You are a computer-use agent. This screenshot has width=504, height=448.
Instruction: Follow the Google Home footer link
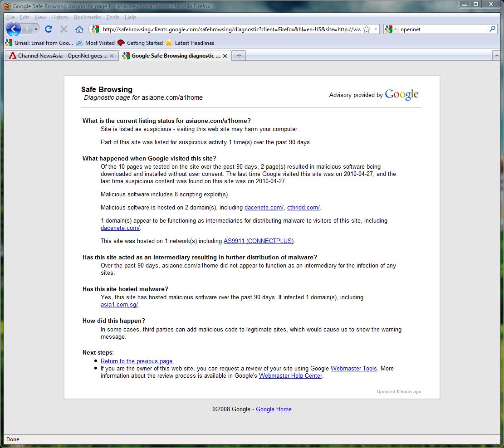[x=274, y=409]
